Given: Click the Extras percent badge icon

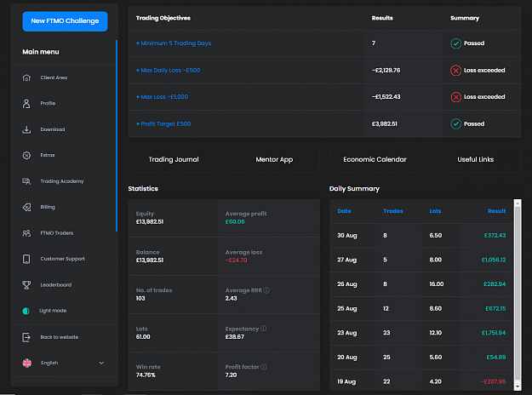Looking at the screenshot, I should (26, 155).
